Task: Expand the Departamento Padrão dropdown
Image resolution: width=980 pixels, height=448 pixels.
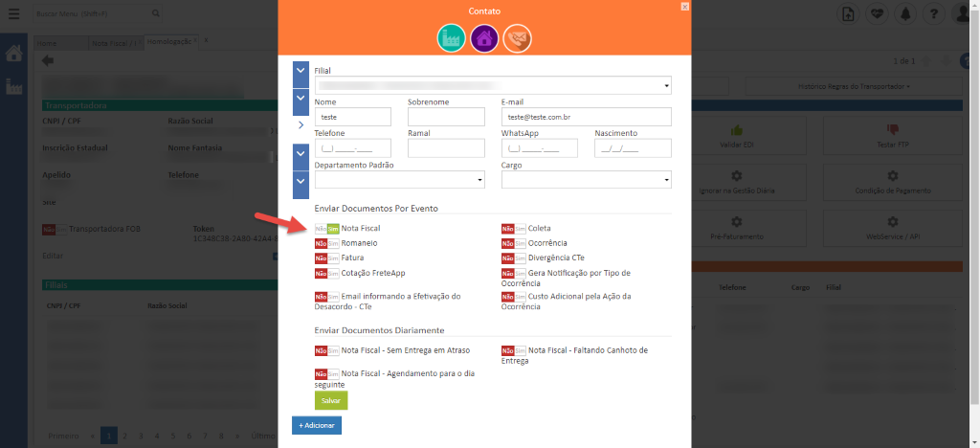Action: click(x=399, y=180)
